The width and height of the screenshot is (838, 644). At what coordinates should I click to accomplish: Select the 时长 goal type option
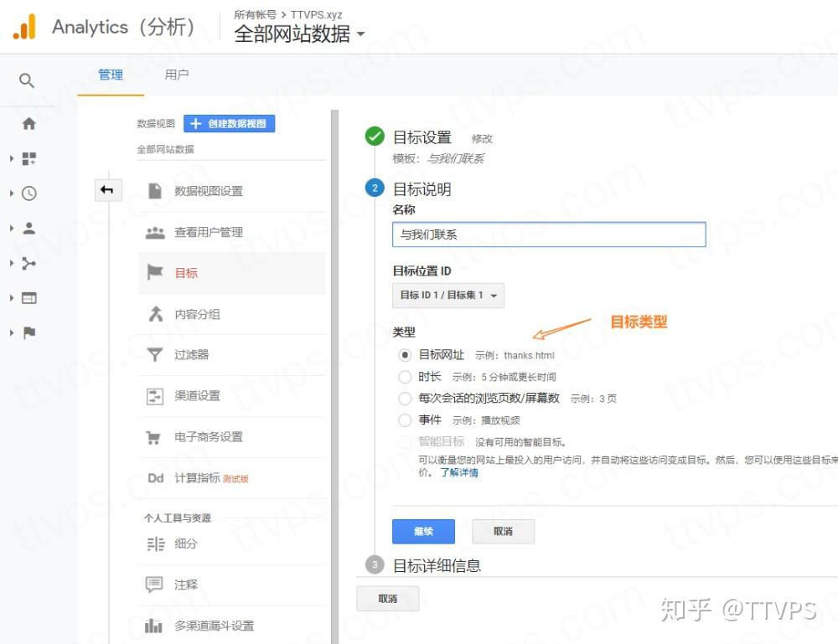coord(405,377)
